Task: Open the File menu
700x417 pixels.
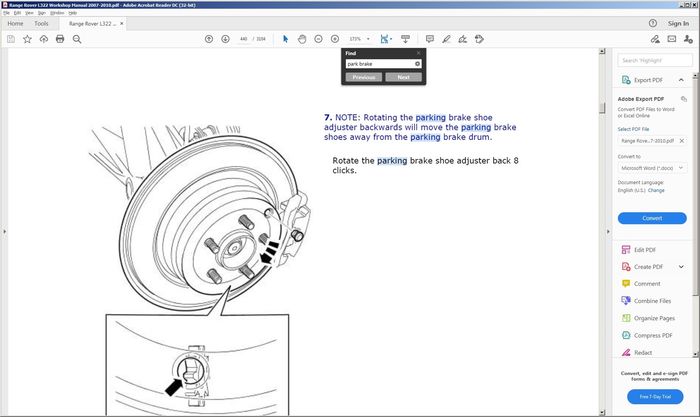Action: pos(6,13)
